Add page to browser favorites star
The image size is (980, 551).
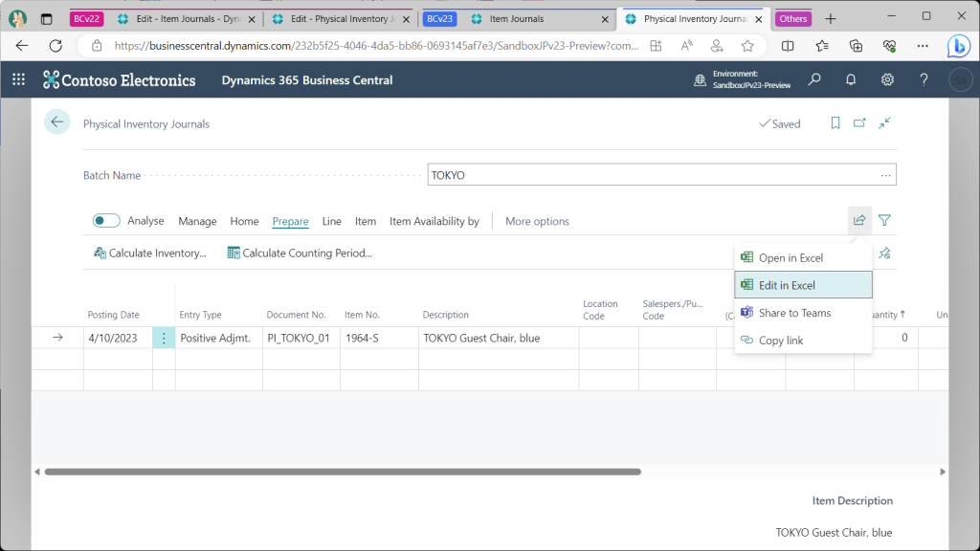coord(747,46)
